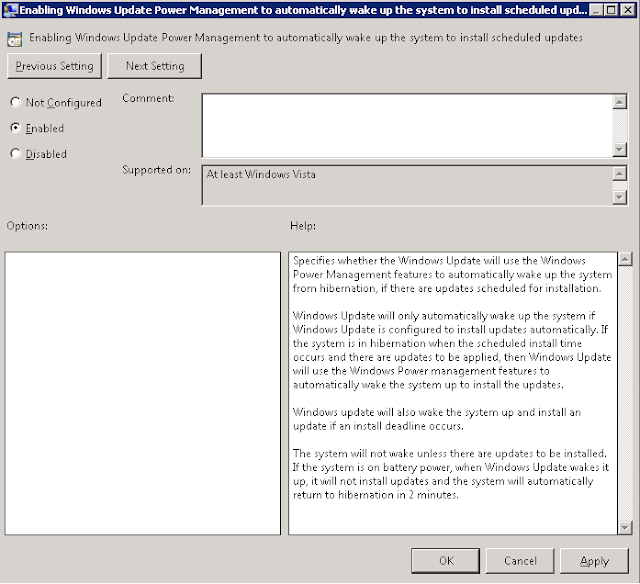Viewport: 640px width, 584px height.
Task: Close the policy dialog window
Action: [628, 10]
